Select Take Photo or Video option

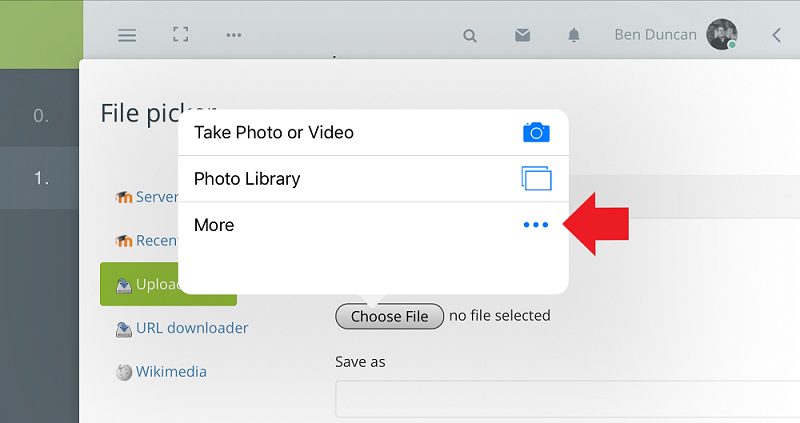[x=274, y=132]
